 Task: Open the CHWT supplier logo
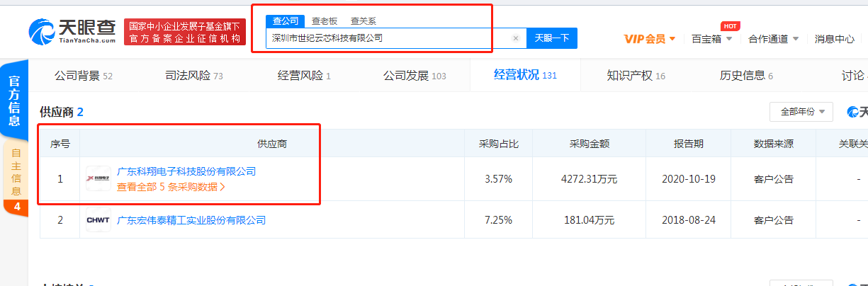pyautogui.click(x=98, y=220)
